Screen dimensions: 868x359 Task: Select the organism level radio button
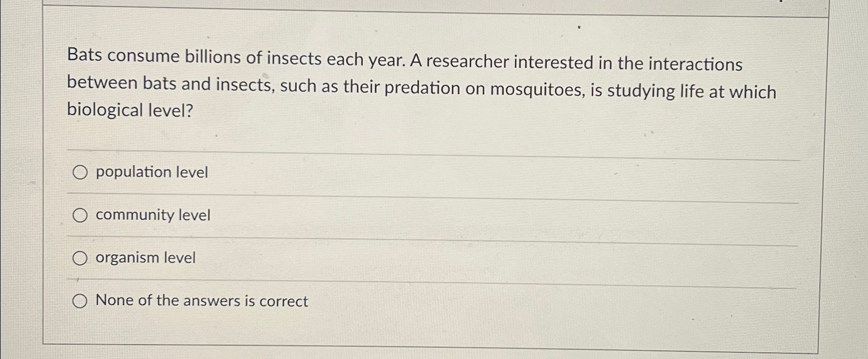tap(80, 258)
